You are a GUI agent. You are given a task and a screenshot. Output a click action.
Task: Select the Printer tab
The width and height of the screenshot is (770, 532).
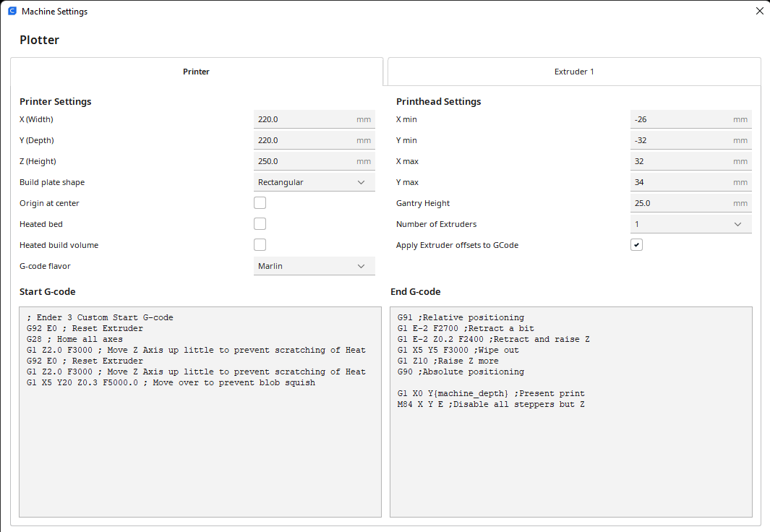[196, 72]
